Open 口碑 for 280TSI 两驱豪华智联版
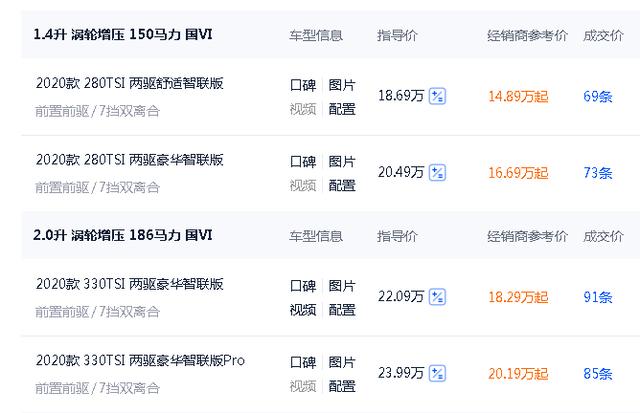Image resolution: width=640 pixels, height=413 pixels. tap(303, 161)
